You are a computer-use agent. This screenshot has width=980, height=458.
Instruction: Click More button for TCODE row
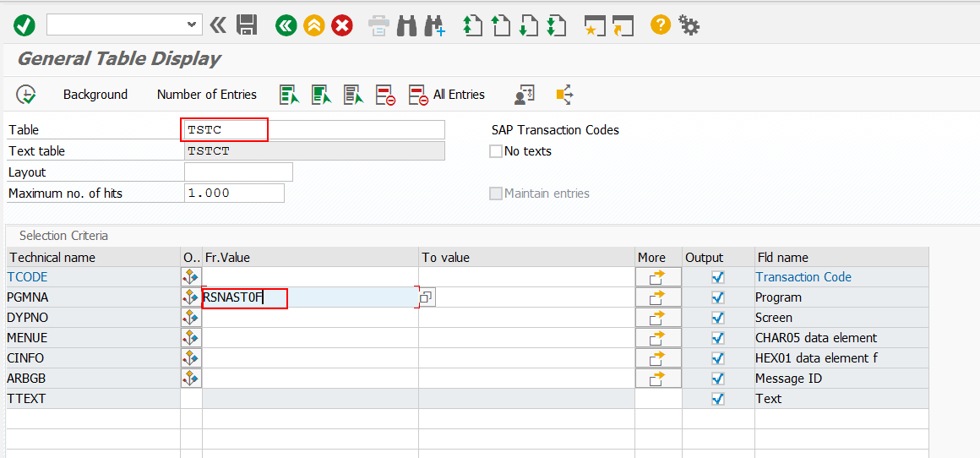658,277
